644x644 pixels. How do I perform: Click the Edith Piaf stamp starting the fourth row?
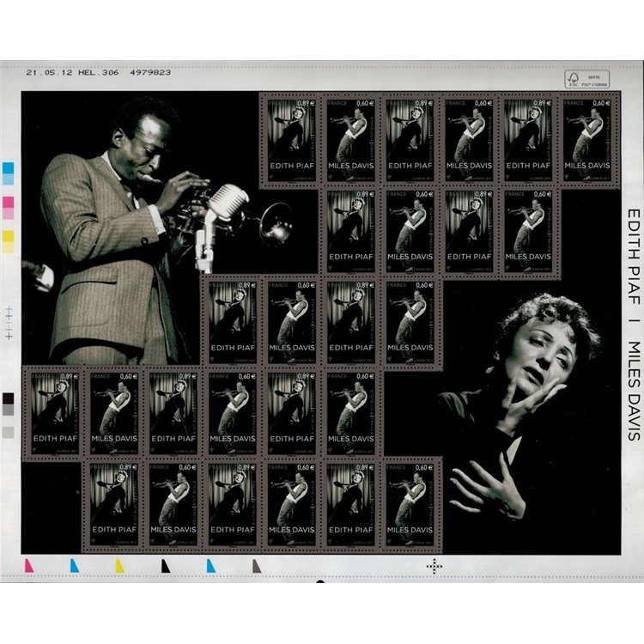click(55, 413)
